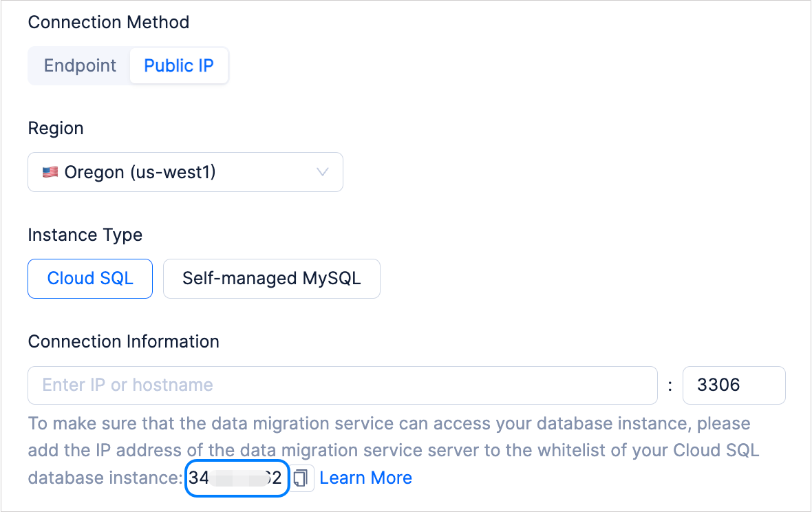Select the Public IP tab
This screenshot has height=512, width=812.
178,66
